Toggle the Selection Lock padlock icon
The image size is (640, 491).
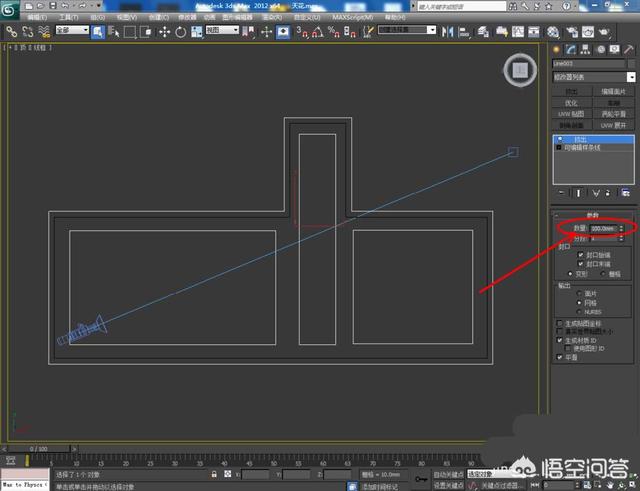click(214, 474)
